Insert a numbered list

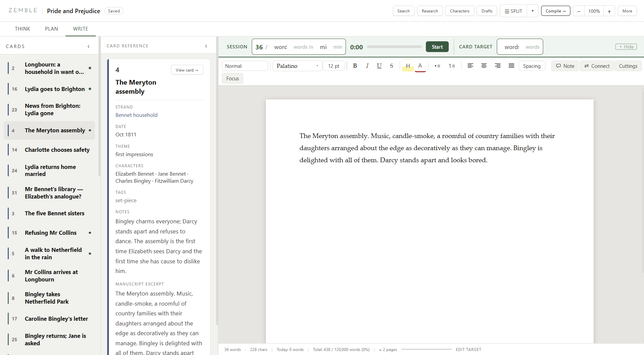click(x=452, y=66)
